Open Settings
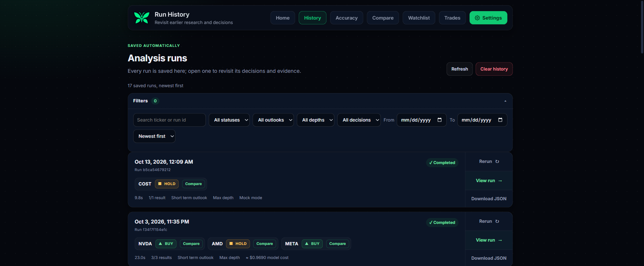 (x=488, y=18)
